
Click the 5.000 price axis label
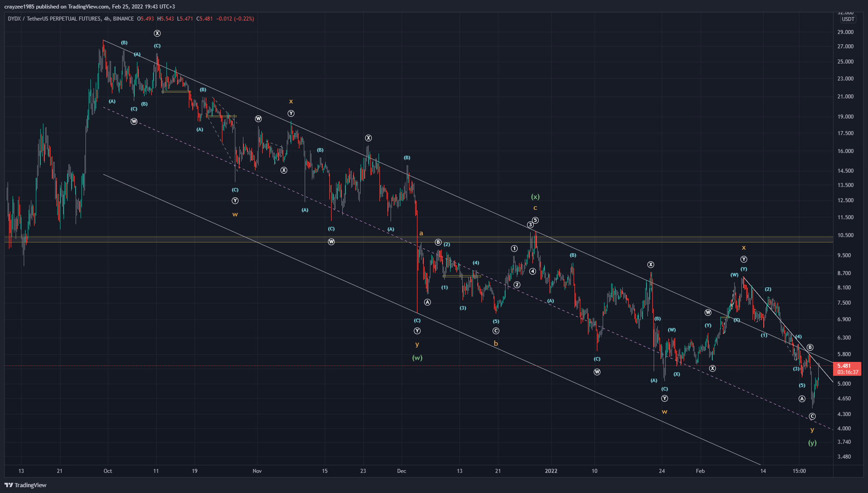pyautogui.click(x=844, y=384)
